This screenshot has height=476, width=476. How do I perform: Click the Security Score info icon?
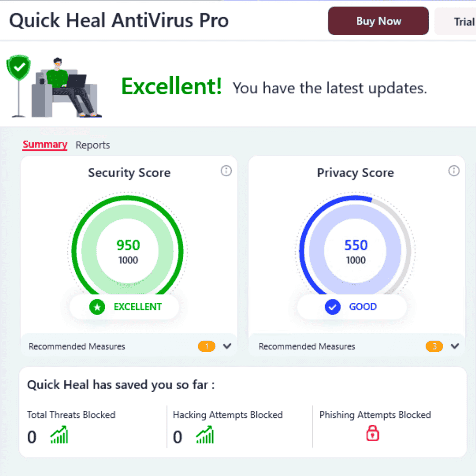pos(226,171)
